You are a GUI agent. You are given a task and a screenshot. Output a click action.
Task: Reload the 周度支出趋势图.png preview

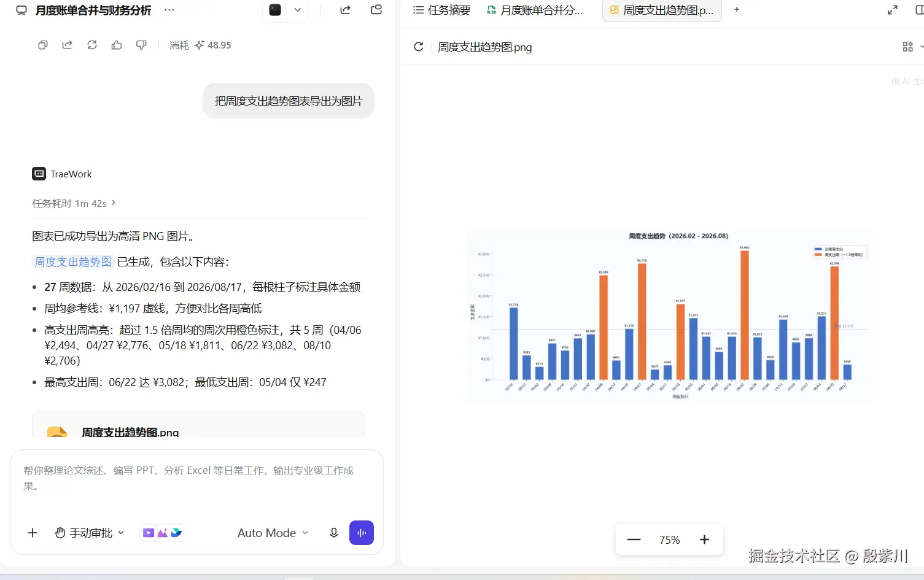tap(419, 47)
